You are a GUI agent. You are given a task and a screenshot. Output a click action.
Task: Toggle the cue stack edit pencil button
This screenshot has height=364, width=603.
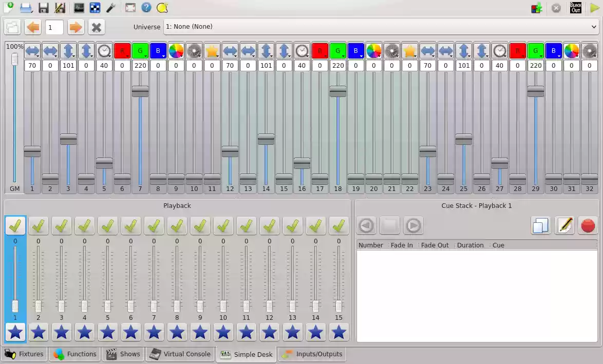click(564, 225)
